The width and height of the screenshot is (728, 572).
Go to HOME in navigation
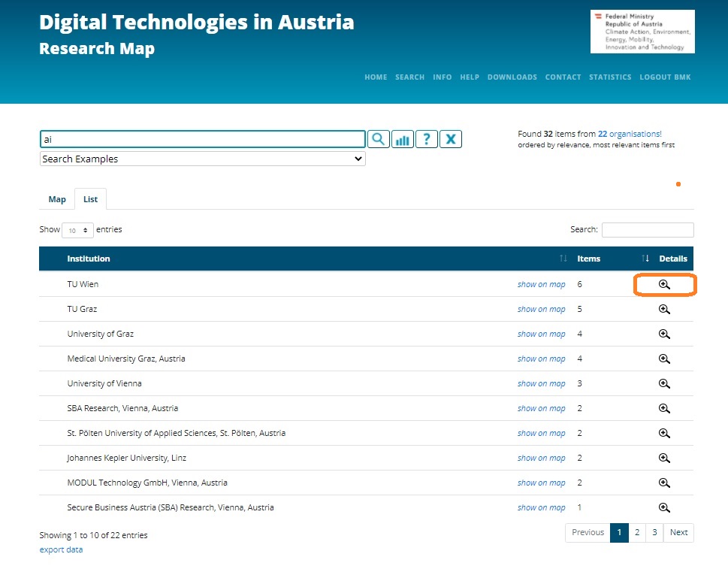pos(376,77)
